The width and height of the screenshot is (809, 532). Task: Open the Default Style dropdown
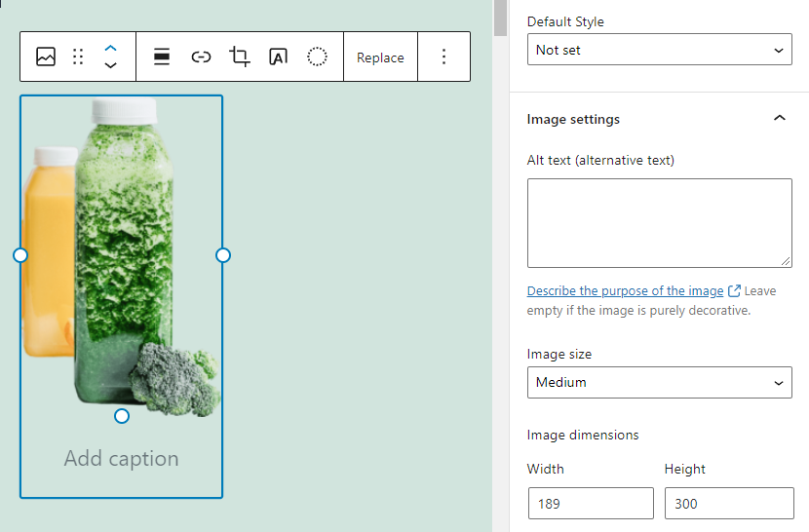(x=659, y=50)
